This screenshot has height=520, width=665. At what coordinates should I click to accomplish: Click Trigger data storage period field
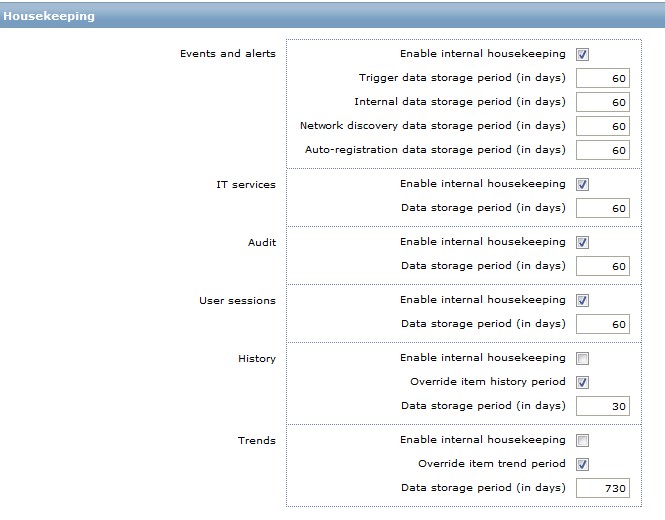tap(603, 79)
